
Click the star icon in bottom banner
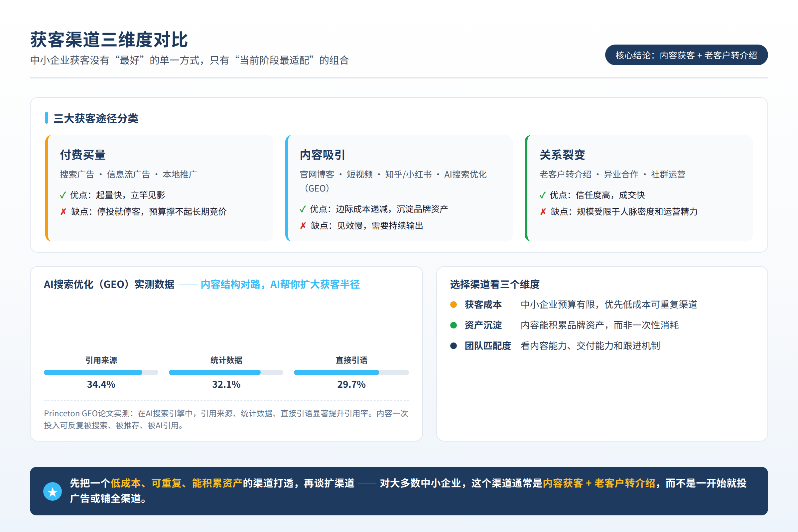point(53,491)
